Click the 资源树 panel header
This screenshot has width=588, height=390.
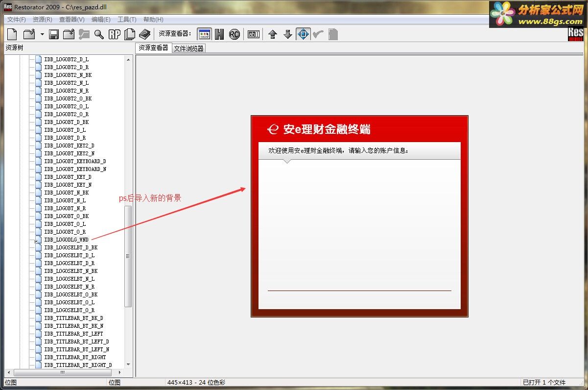point(14,48)
